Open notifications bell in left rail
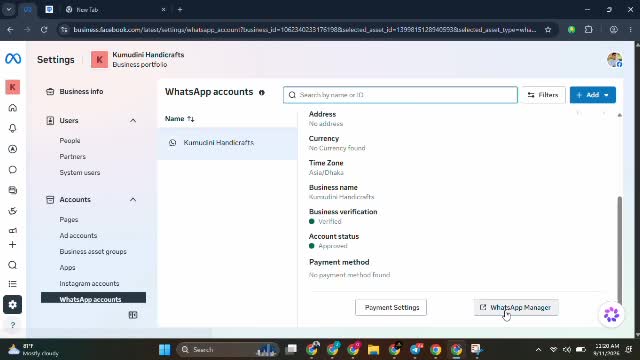This screenshot has height=360, width=640. pos(13,129)
